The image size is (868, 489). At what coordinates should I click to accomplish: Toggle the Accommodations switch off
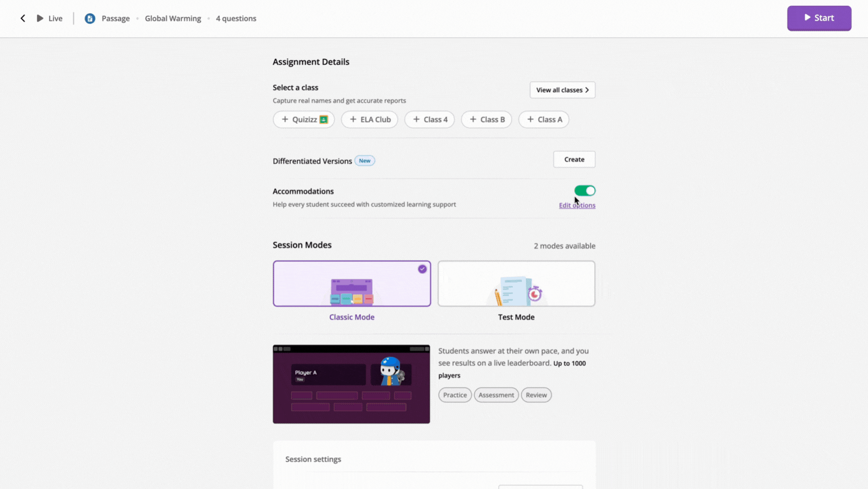point(585,191)
